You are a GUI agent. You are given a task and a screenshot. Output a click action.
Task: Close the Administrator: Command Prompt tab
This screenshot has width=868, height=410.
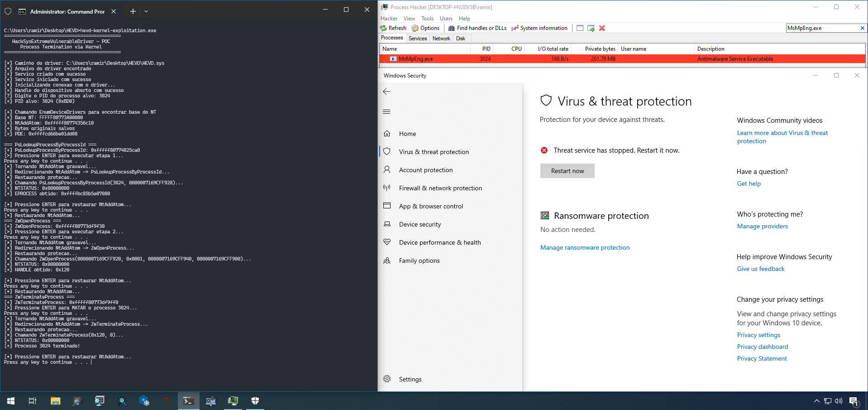tap(114, 11)
